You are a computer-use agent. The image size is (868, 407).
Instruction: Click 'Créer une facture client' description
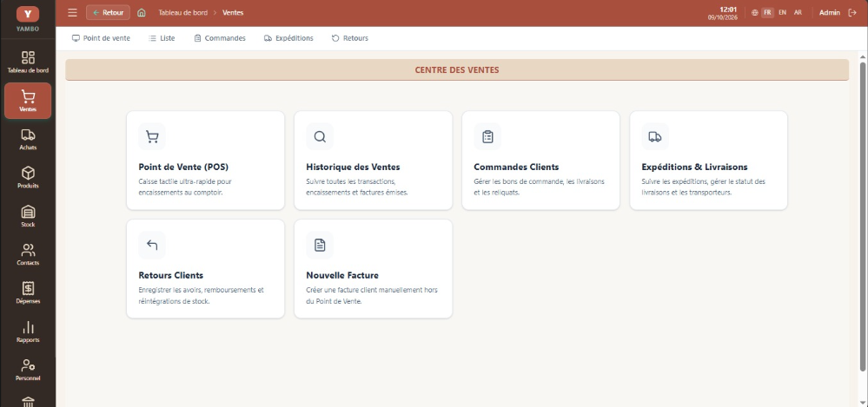click(372, 295)
